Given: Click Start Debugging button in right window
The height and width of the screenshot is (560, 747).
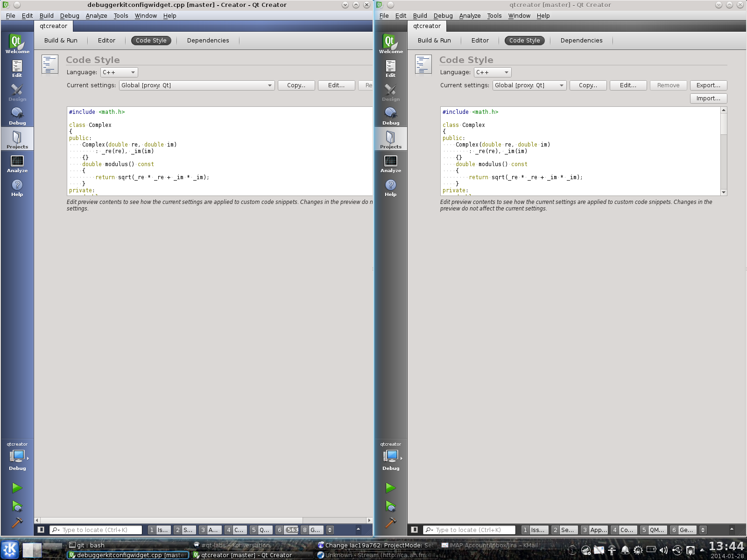Looking at the screenshot, I should [x=391, y=506].
